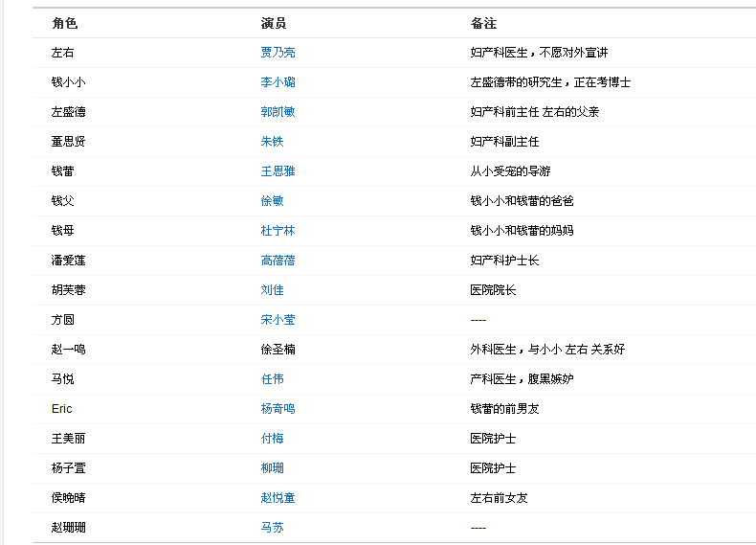The image size is (756, 545).
Task: Select the role name 钱母
Action: [62, 231]
